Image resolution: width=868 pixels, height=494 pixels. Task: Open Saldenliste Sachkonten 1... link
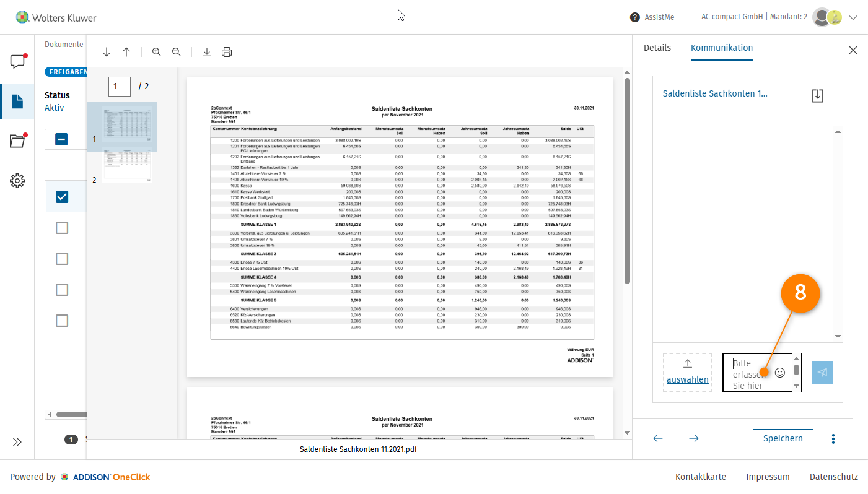[715, 93]
